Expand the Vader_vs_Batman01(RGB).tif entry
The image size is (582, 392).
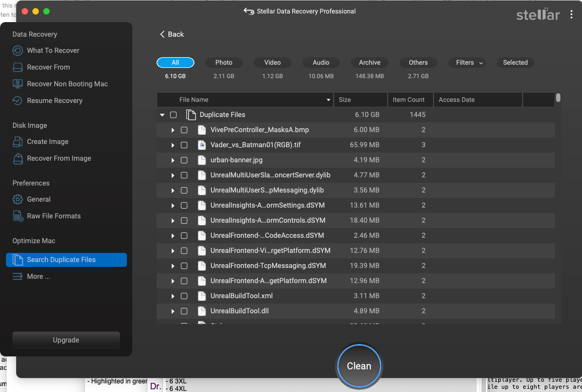[172, 145]
